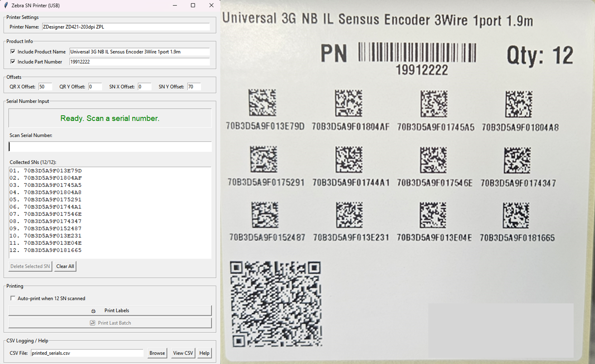Click the reprint icon on Print Last Batch
This screenshot has width=595, height=364.
coord(92,323)
